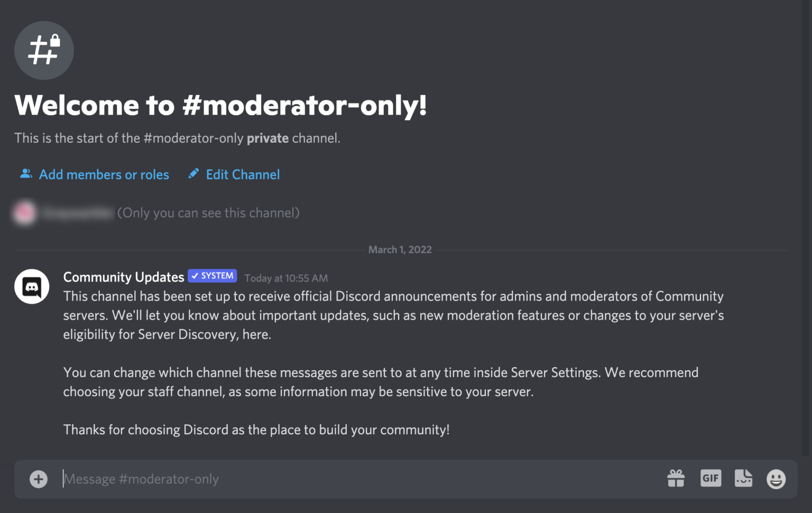Click the Welcome to #moderator-only heading
Image resolution: width=812 pixels, height=513 pixels.
coord(220,106)
